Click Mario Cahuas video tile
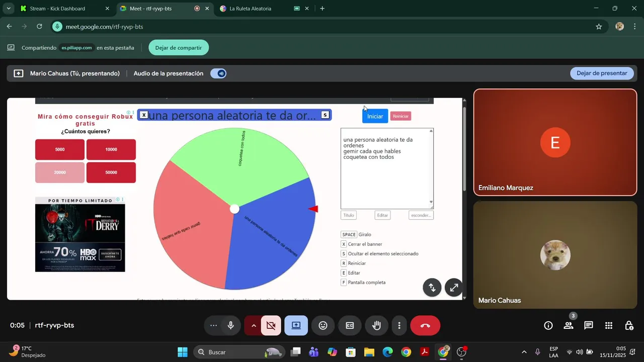Screen dimensions: 644x362 point(555,255)
